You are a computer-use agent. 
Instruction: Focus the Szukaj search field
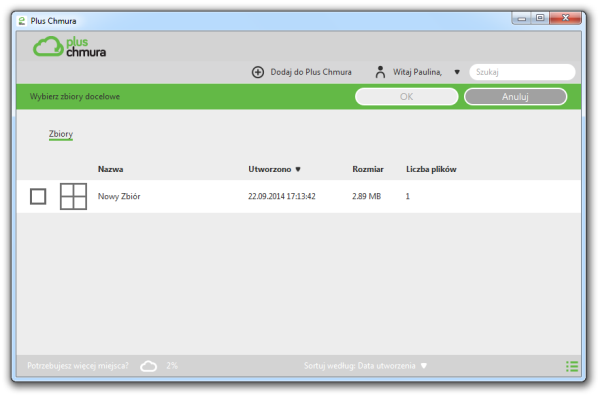522,72
